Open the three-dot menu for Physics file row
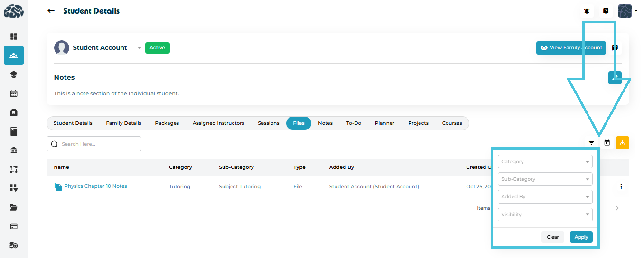 click(621, 186)
